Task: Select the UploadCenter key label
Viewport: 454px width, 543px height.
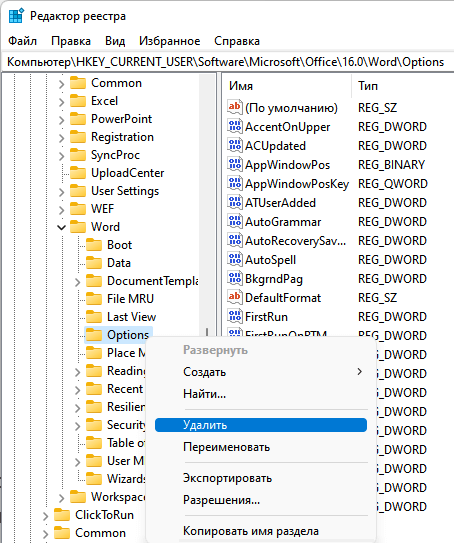Action: 127,173
